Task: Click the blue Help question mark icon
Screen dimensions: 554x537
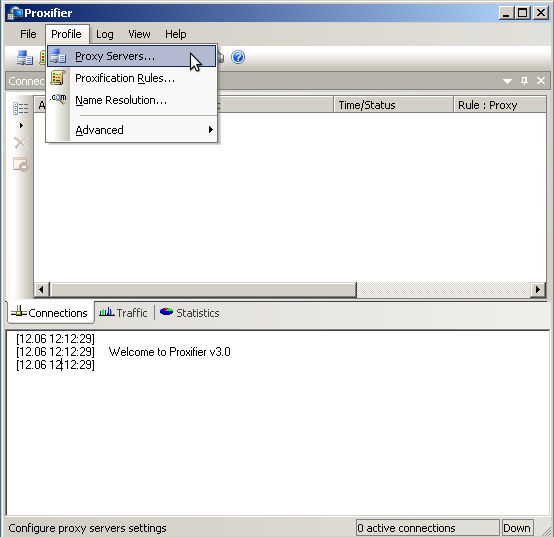Action: (238, 57)
